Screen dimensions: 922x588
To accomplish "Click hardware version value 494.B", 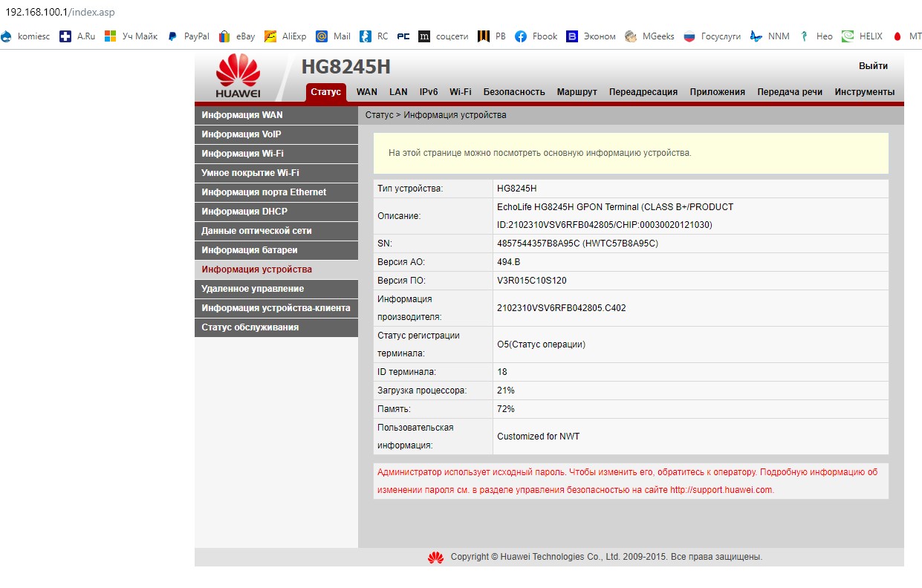I will (509, 262).
